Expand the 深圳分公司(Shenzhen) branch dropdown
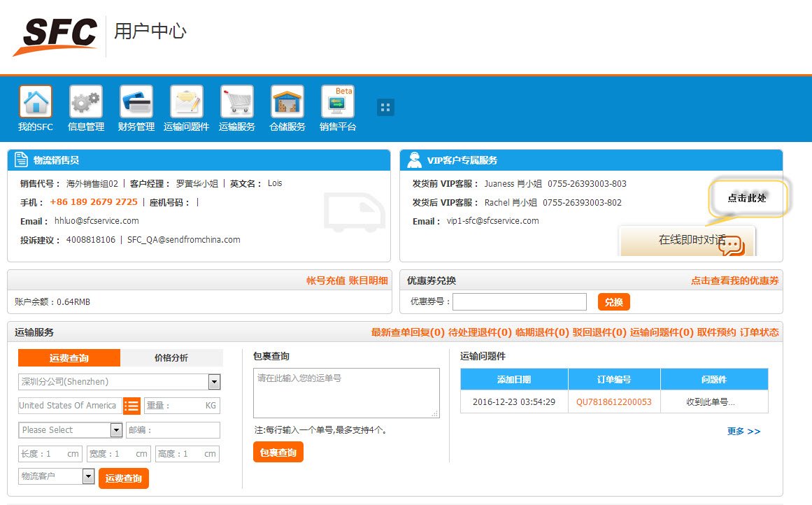Image resolution: width=812 pixels, height=505 pixels. click(x=214, y=382)
